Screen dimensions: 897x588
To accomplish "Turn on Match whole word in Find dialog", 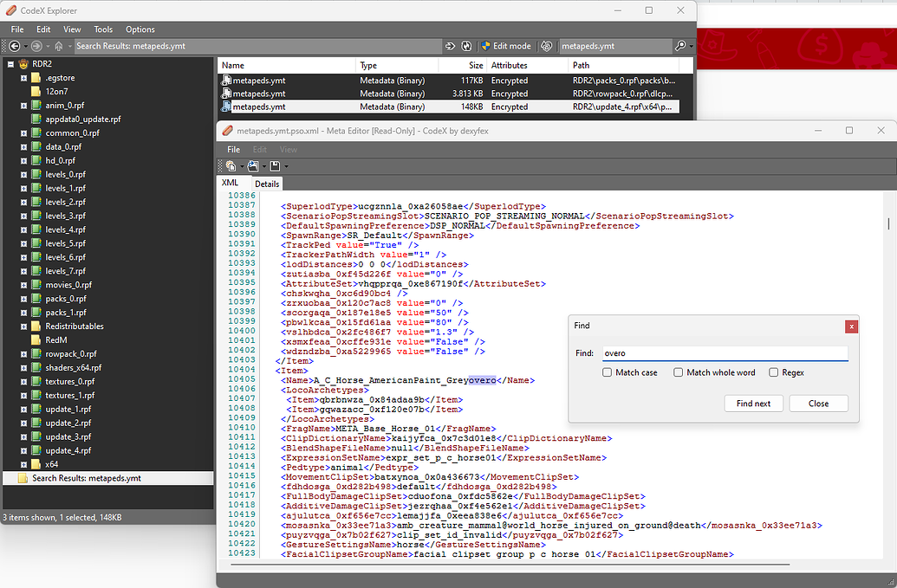I will 677,372.
